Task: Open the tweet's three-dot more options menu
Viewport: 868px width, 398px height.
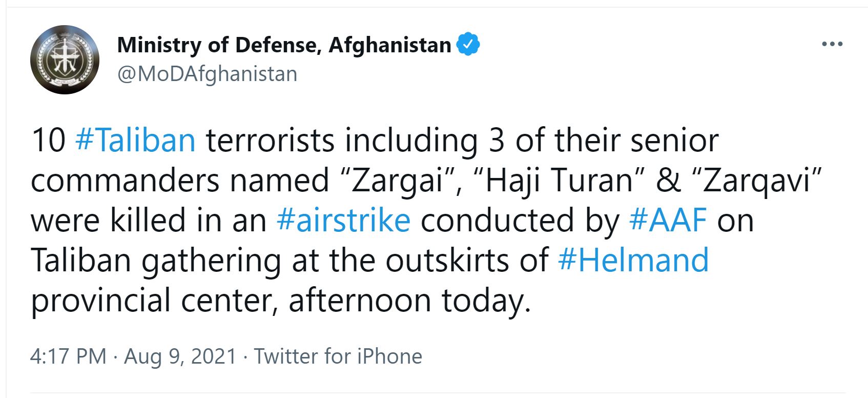Action: (x=832, y=45)
